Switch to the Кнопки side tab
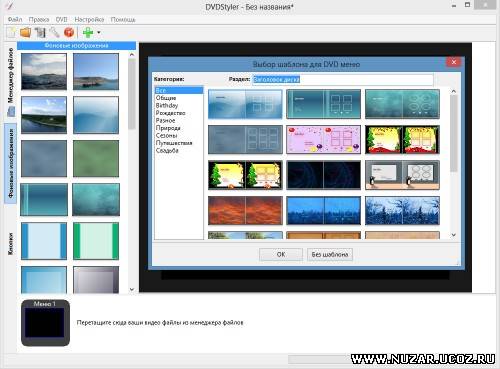The width and height of the screenshot is (500, 369). tap(11, 244)
